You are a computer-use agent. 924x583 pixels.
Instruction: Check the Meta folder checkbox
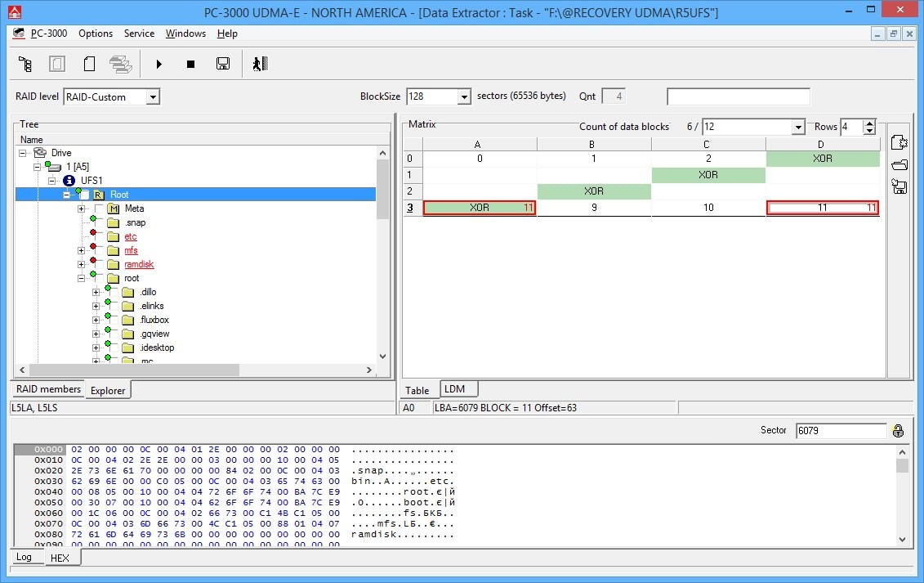click(x=100, y=209)
